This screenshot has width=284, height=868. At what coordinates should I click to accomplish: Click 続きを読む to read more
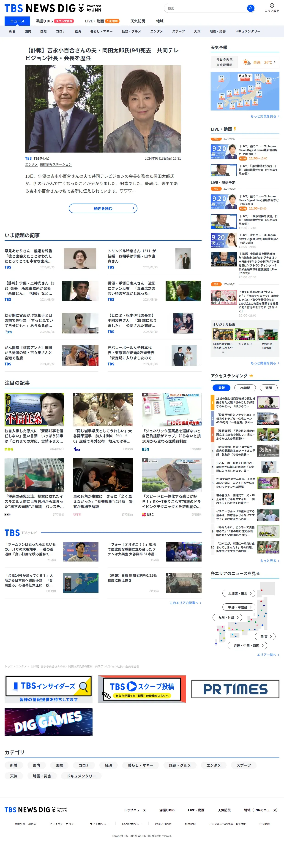103,208
